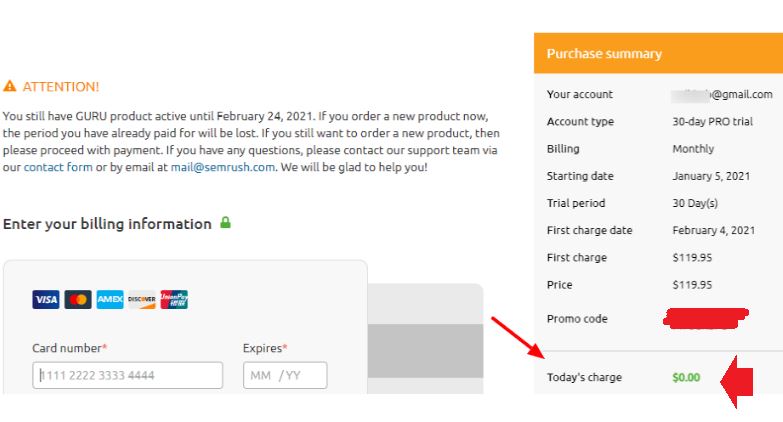
Task: Choose the American Express card icon
Action: coord(110,299)
